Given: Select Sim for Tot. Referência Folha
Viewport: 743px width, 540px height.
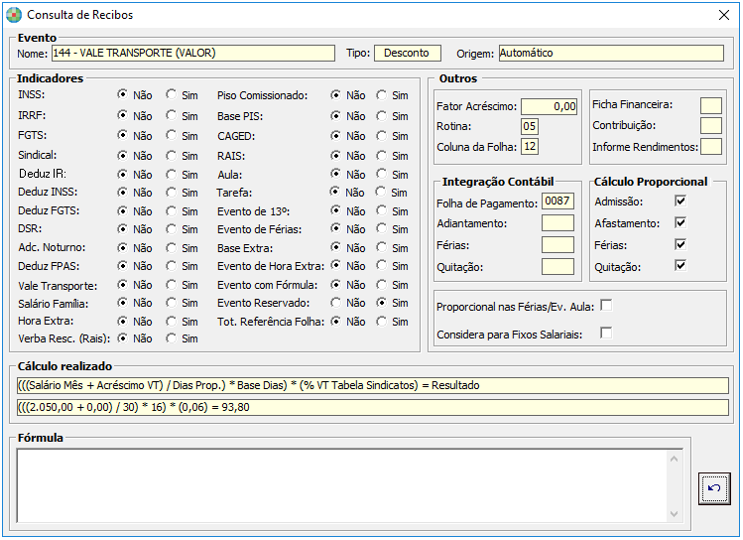Looking at the screenshot, I should 381,321.
